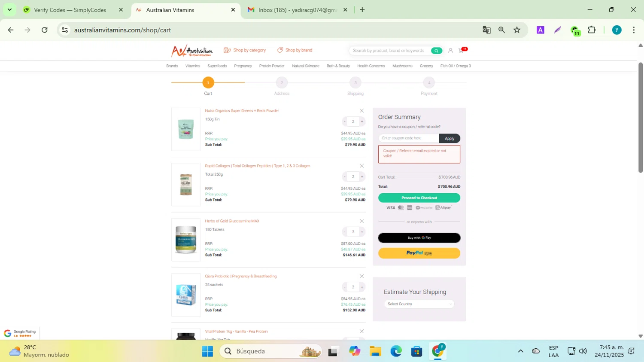The width and height of the screenshot is (644, 362).
Task: Open Rapid Collagen product link
Action: coord(258,166)
